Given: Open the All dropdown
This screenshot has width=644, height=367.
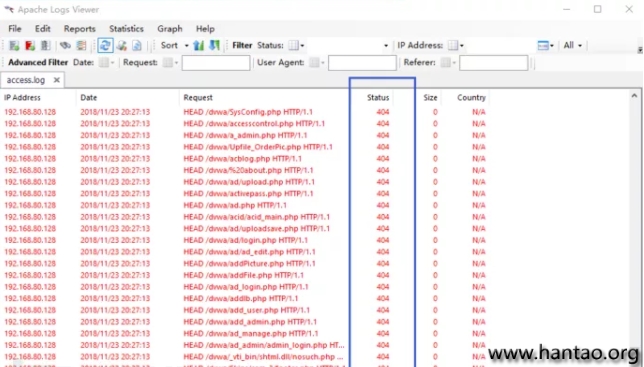Looking at the screenshot, I should [x=573, y=46].
